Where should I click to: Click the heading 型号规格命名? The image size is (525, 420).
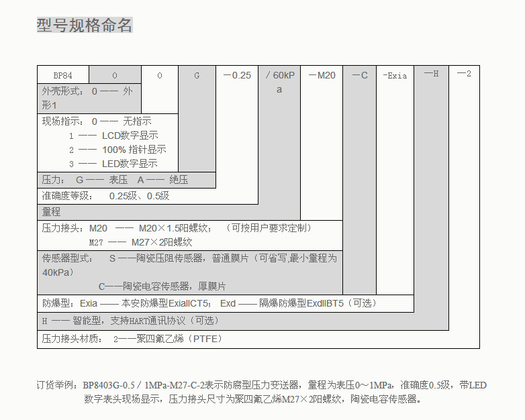(x=85, y=25)
